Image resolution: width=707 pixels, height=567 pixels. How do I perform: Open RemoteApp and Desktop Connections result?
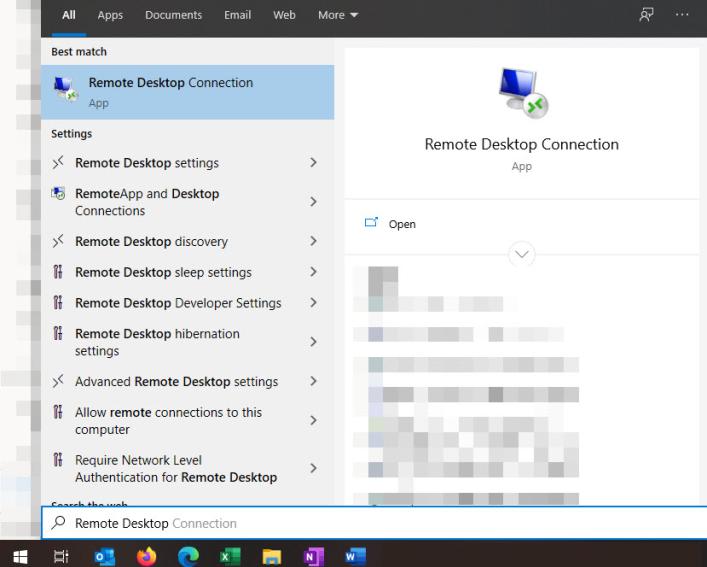tap(187, 202)
